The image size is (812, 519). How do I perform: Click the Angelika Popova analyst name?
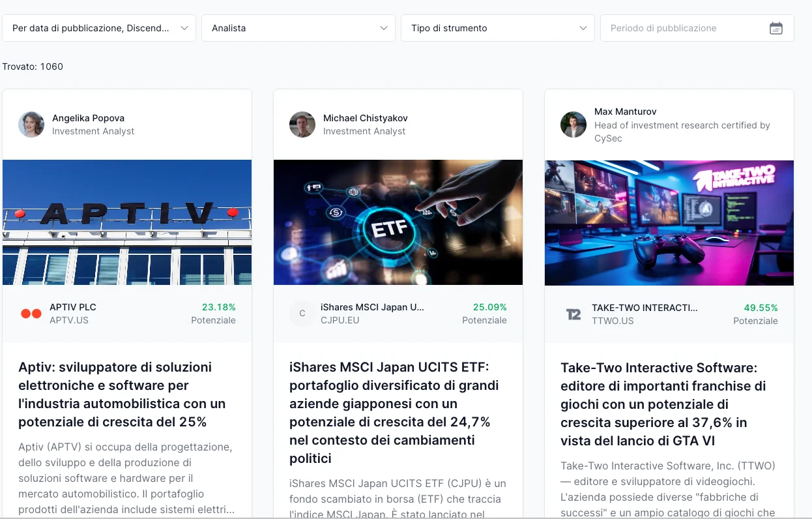[88, 118]
